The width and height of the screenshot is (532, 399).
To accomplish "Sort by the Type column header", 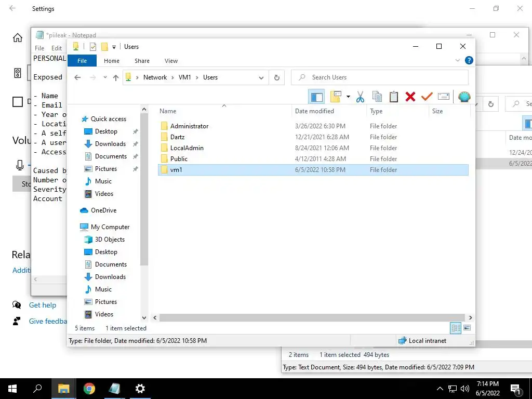I will (x=397, y=111).
